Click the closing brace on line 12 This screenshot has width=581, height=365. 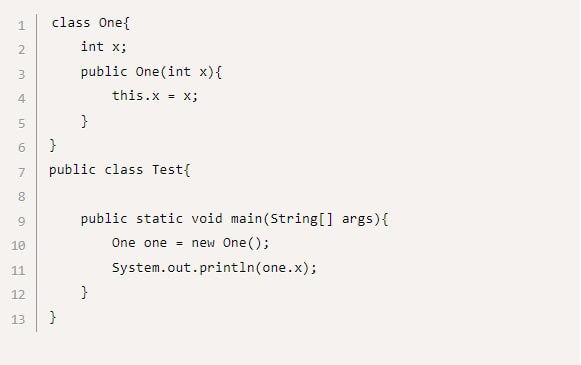[84, 292]
